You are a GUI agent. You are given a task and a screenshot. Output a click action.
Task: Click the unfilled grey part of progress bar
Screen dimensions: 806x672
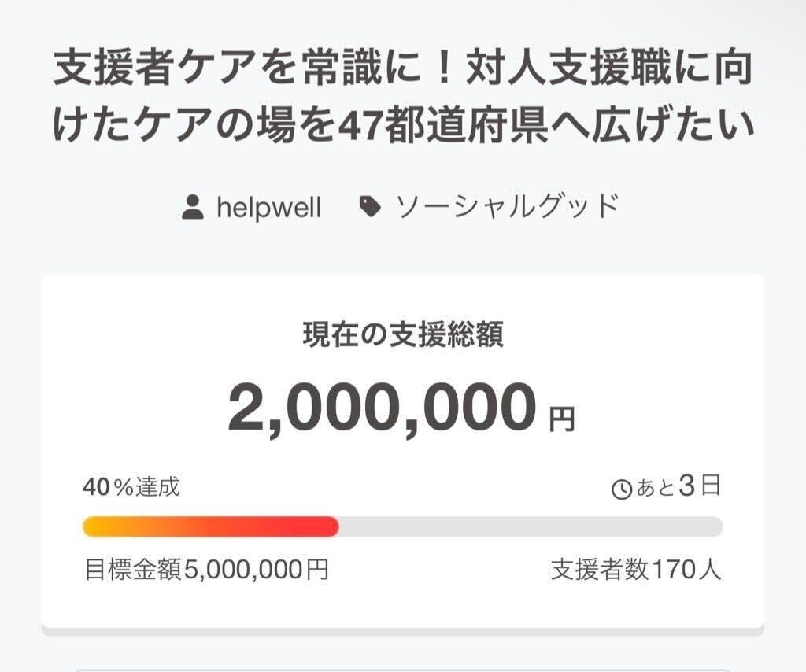pos(529,526)
